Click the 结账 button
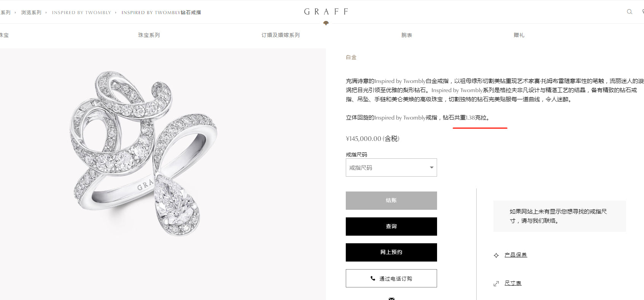This screenshot has width=644, height=300. point(391,201)
